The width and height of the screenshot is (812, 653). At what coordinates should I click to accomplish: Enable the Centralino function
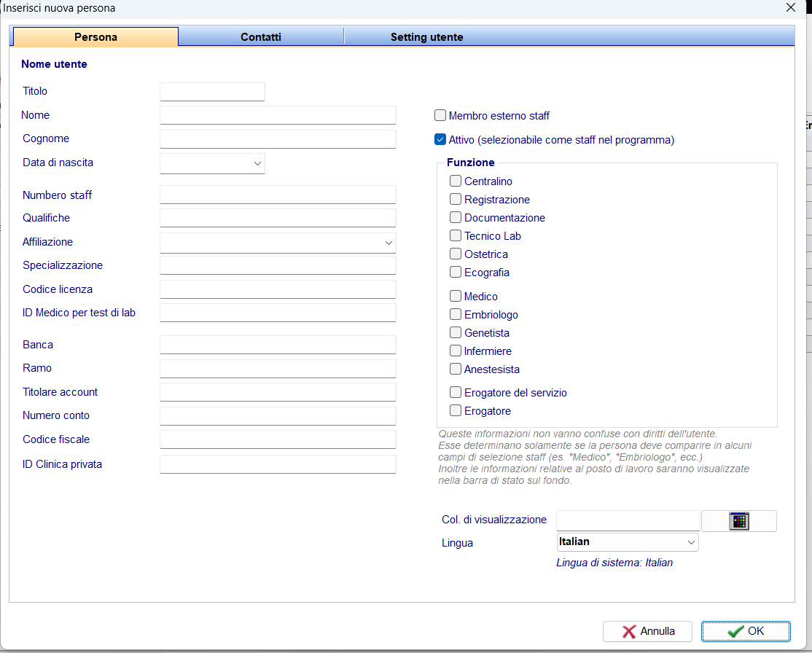pos(456,181)
